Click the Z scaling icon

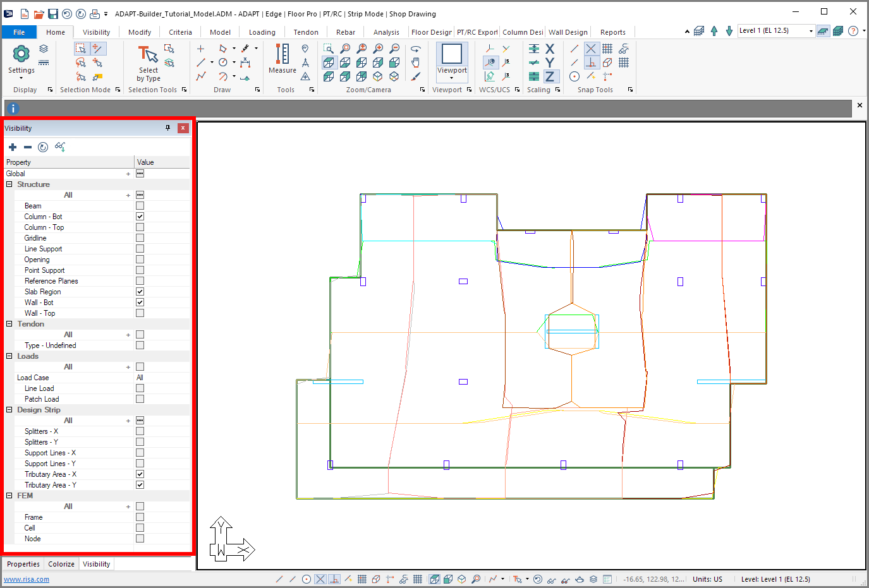(550, 76)
